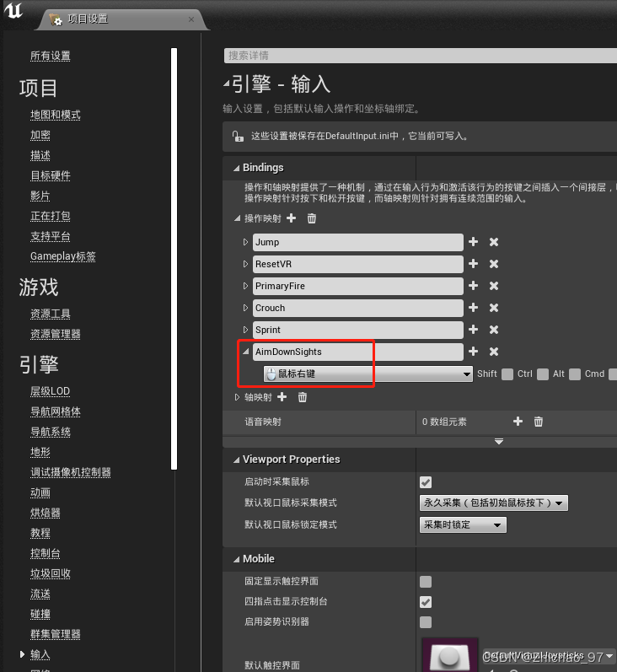Open 所有设置 link
Screen dimensions: 617x672
click(50, 56)
